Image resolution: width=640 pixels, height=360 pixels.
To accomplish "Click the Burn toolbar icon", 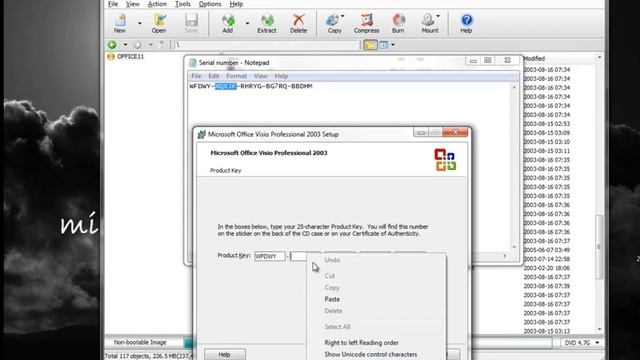I will [x=398, y=23].
